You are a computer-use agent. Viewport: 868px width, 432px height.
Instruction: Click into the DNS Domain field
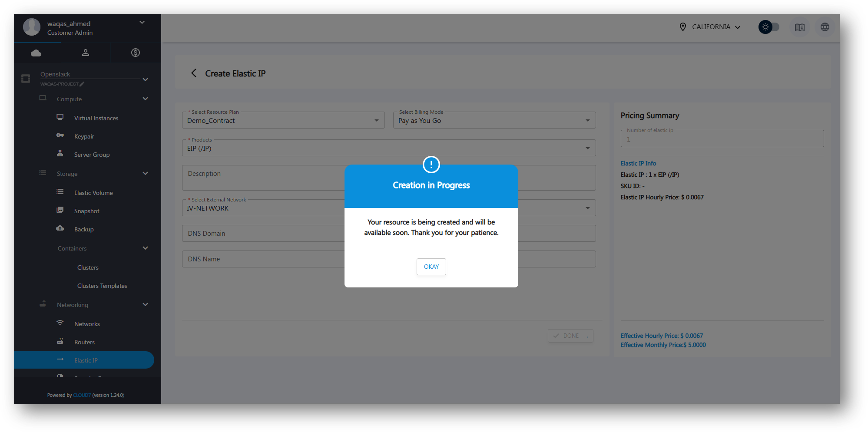click(x=263, y=233)
